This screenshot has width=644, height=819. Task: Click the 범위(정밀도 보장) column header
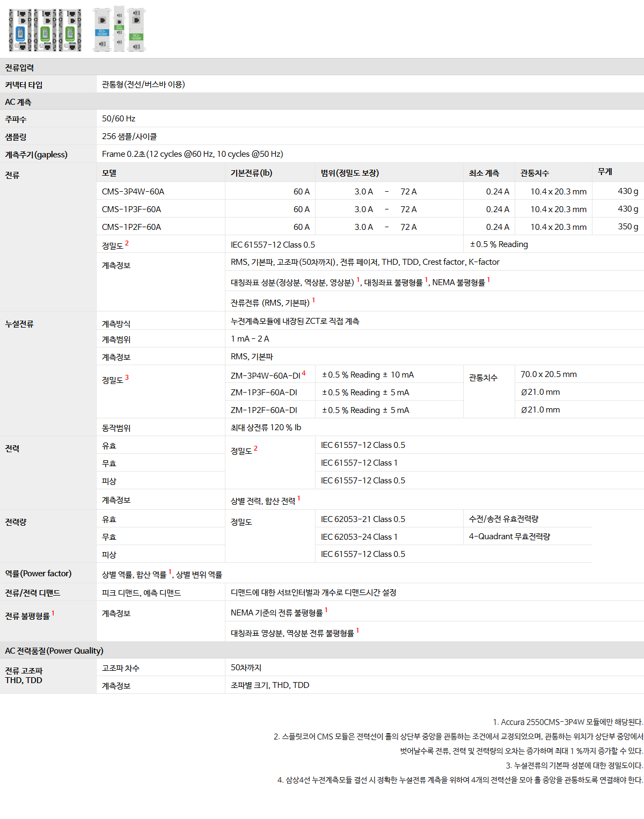350,173
